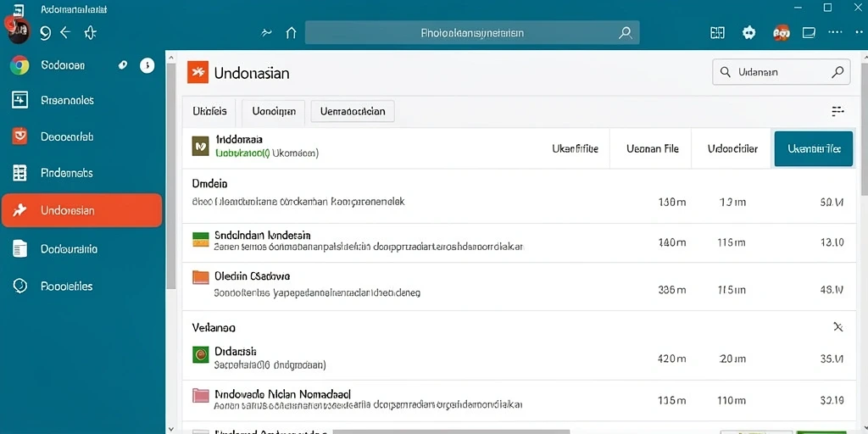
Task: Click the green Drdansia row icon
Action: click(x=200, y=354)
